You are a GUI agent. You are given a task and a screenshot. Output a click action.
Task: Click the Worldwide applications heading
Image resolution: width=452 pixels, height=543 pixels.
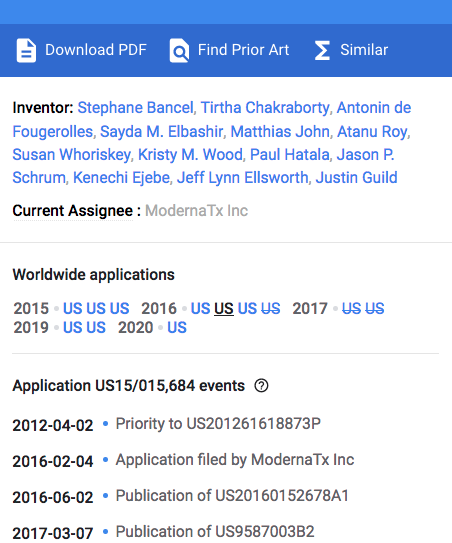(x=94, y=275)
